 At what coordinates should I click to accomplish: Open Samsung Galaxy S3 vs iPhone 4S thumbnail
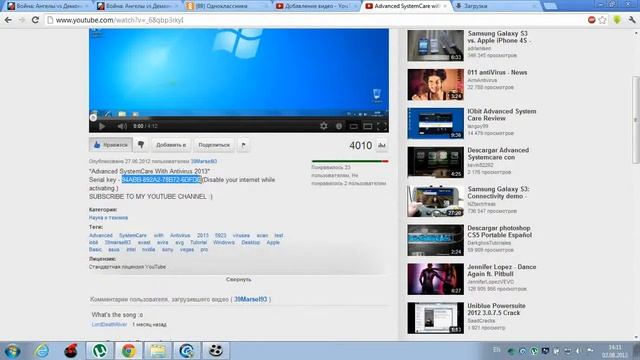(x=436, y=45)
